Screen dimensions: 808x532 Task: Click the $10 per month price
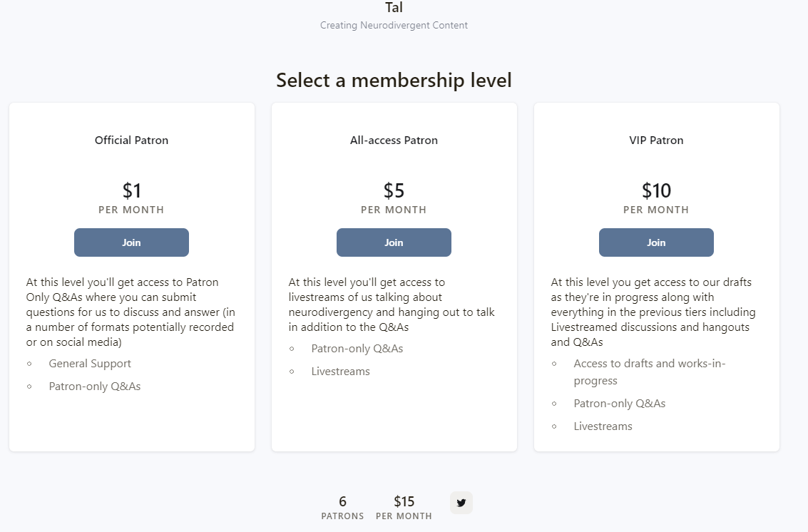click(x=656, y=198)
